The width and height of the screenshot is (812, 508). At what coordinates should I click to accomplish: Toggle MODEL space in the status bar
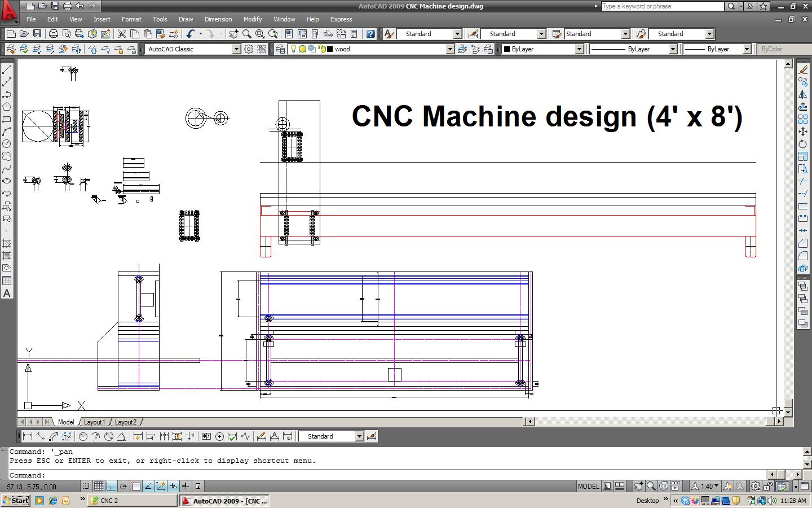[589, 486]
